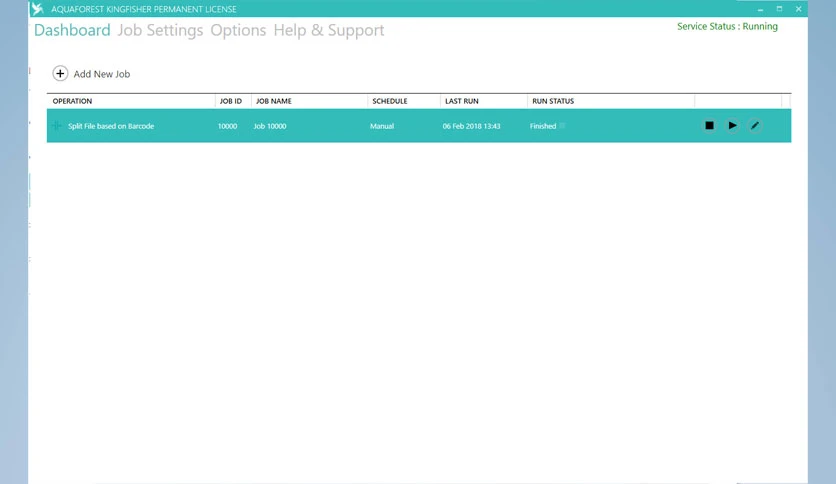Viewport: 836px width, 484px height.
Task: Click the JOB NAME column header
Action: pyautogui.click(x=274, y=101)
